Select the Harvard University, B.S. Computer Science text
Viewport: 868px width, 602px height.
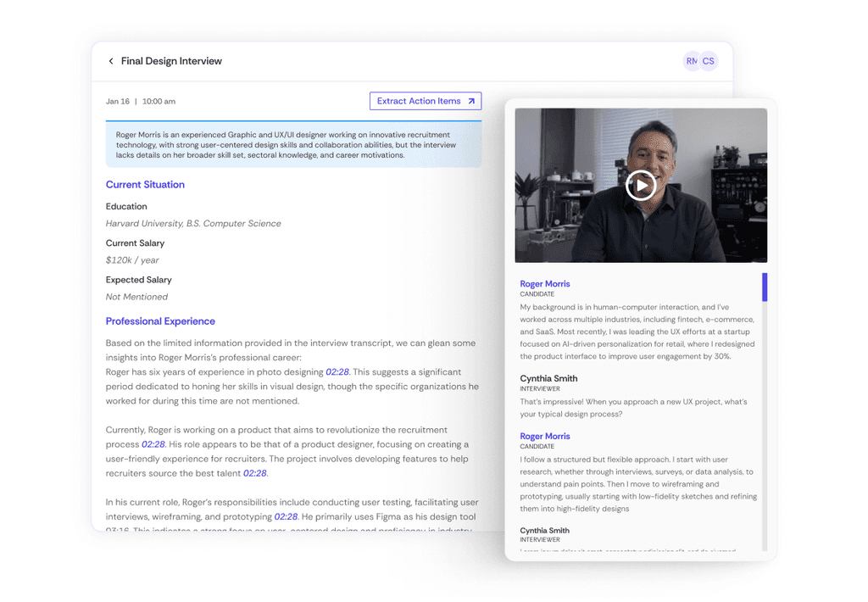193,223
